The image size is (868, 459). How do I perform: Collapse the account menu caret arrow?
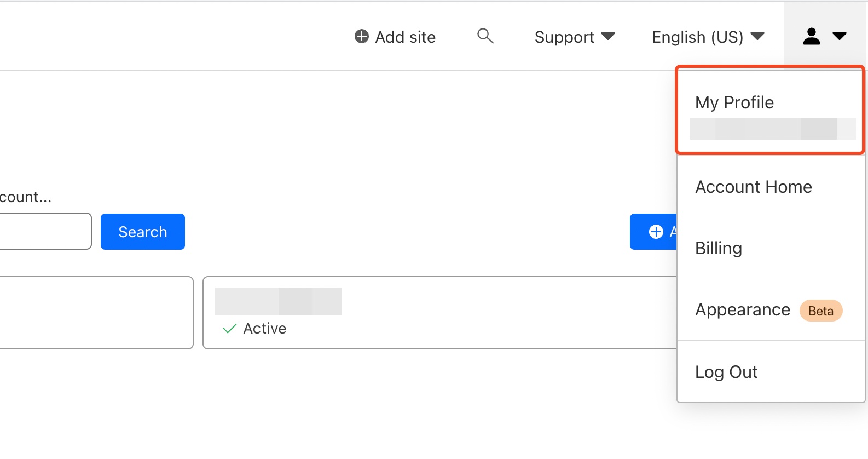(x=839, y=37)
